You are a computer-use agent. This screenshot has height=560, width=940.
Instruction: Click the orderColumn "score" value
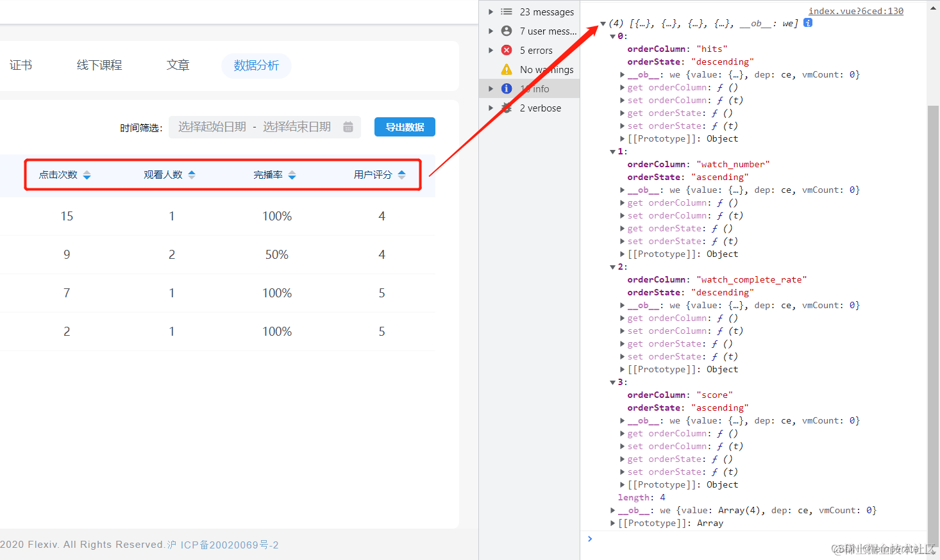click(x=714, y=395)
